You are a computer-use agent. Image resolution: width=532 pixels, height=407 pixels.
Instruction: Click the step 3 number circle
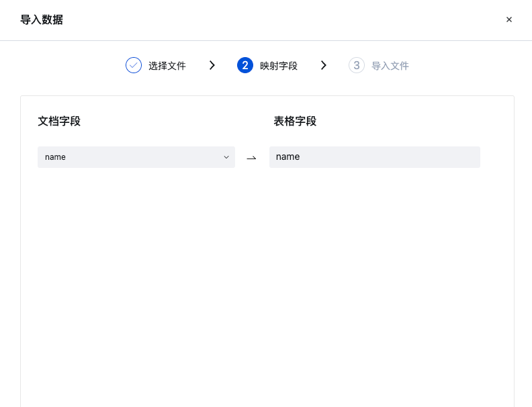tap(357, 65)
